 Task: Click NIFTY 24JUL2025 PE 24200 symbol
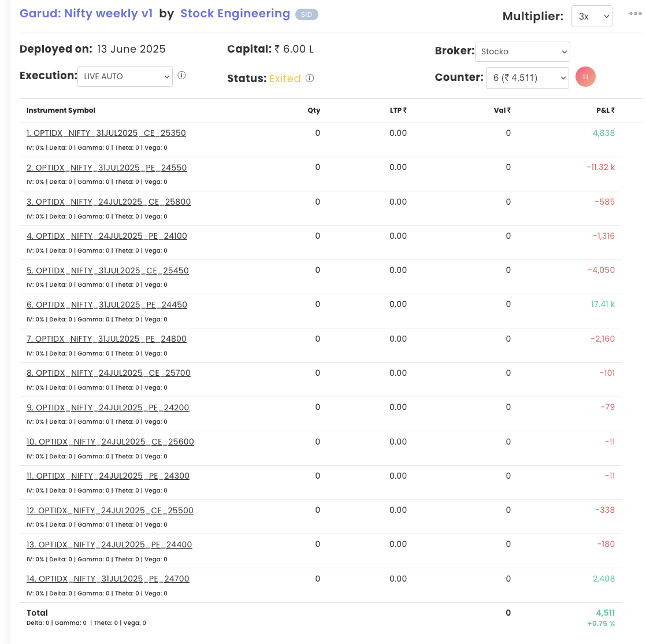[x=108, y=408]
